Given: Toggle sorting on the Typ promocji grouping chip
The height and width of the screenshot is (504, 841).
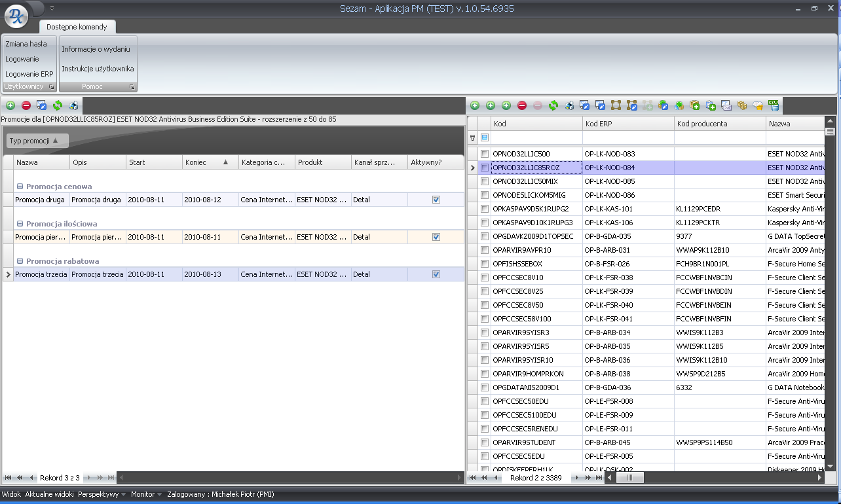Looking at the screenshot, I should [x=37, y=141].
